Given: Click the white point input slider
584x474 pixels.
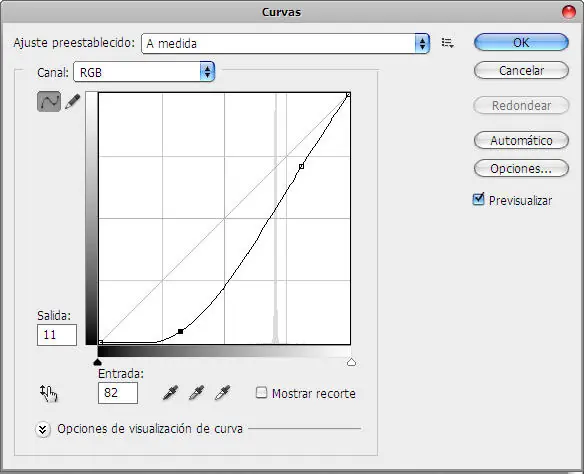Looking at the screenshot, I should pyautogui.click(x=351, y=362).
